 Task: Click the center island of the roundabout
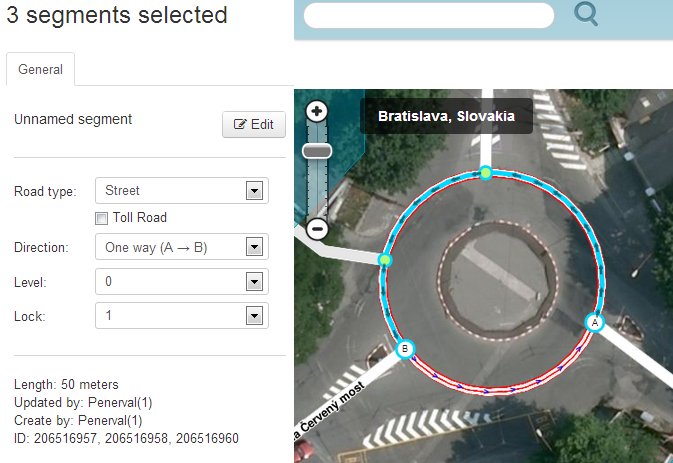[x=491, y=279]
